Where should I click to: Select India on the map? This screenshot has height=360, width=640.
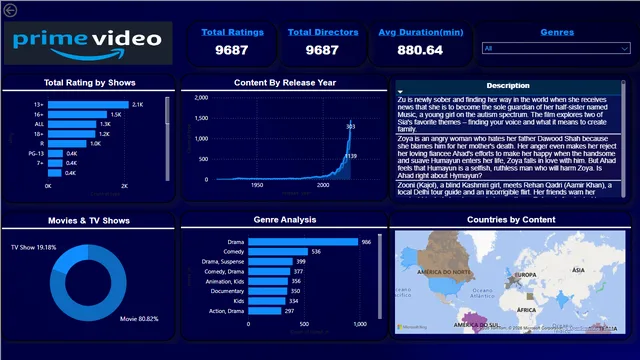point(563,299)
